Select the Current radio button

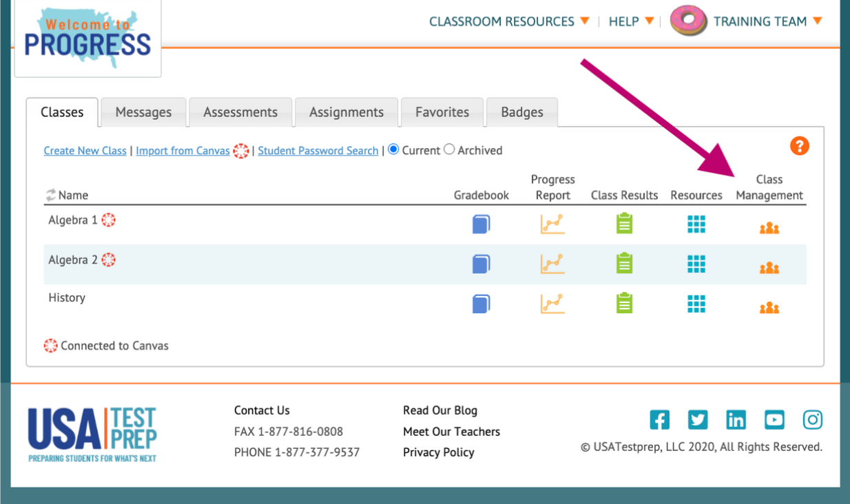[393, 149]
